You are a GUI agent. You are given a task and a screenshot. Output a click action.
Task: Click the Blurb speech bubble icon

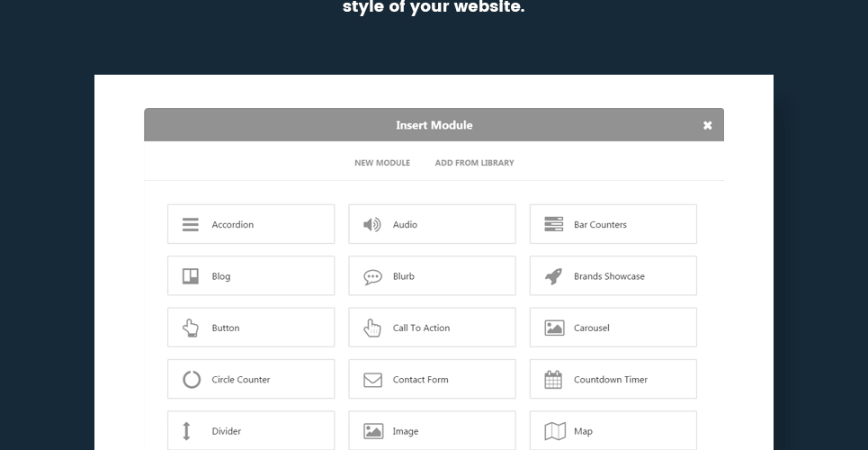372,277
